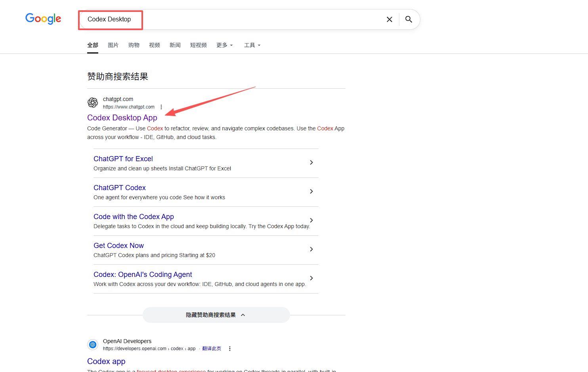Switch to the 图片 tab
Viewport: 588px width, 372px height.
coord(113,45)
